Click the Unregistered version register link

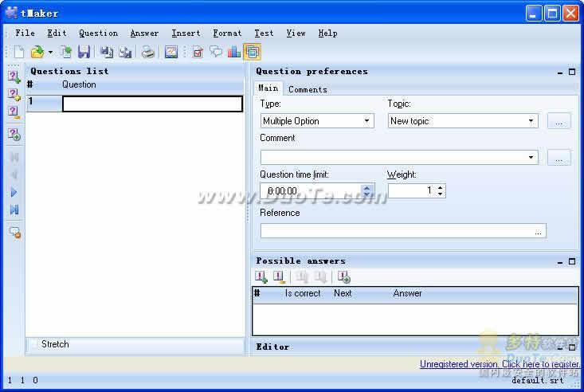pos(500,364)
